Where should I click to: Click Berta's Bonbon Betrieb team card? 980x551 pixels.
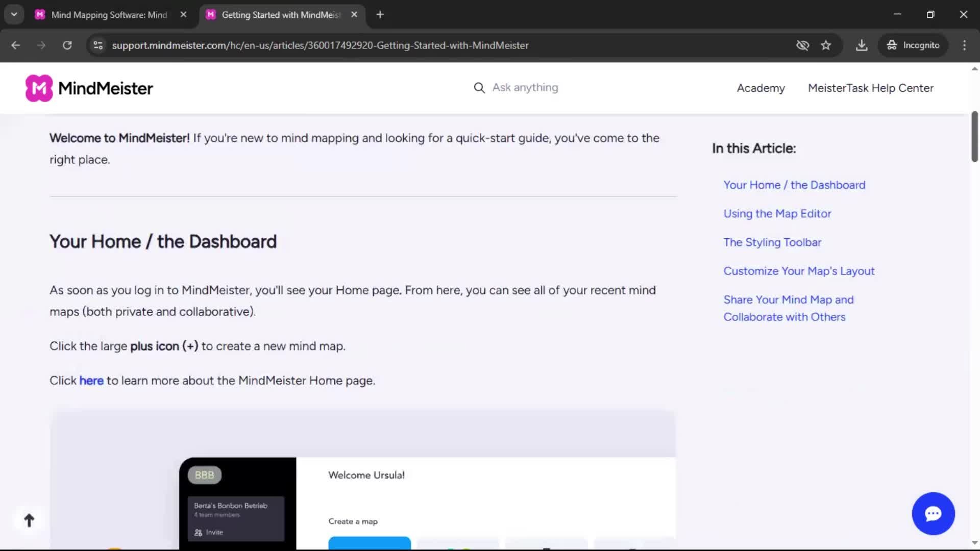[236, 518]
